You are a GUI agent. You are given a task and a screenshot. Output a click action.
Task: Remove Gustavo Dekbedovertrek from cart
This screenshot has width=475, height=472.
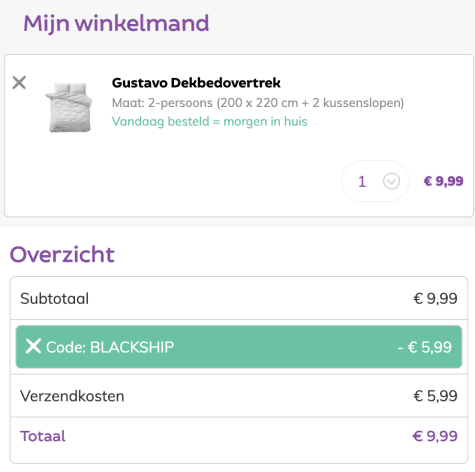pyautogui.click(x=19, y=83)
